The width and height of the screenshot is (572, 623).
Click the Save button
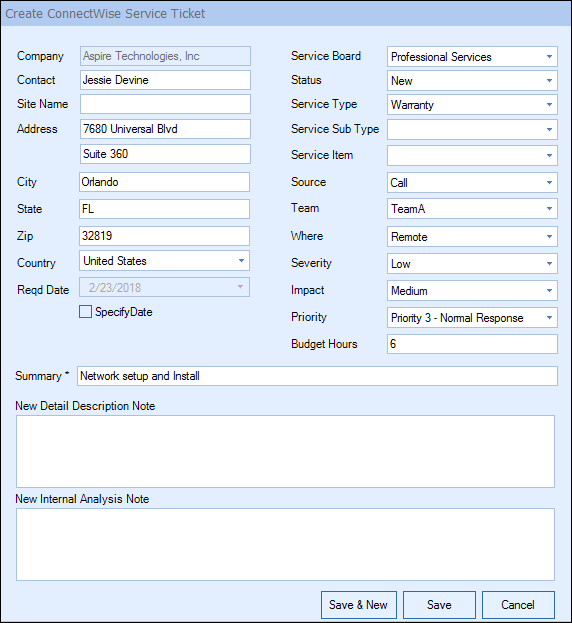tap(439, 605)
